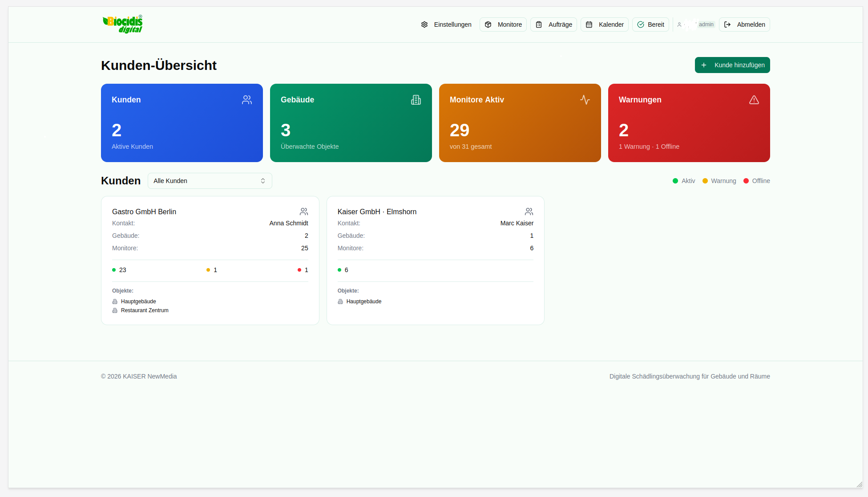Click the chevron arrows in Alle Kunden selector
Image resolution: width=868 pixels, height=497 pixels.
tap(263, 181)
